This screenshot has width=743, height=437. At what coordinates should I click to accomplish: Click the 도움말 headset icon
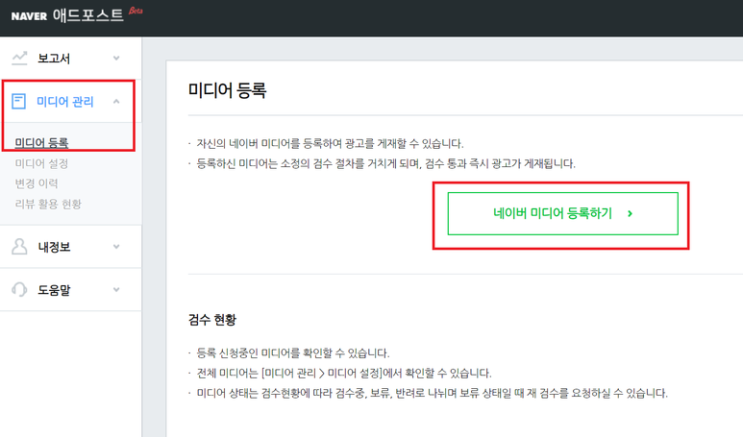pyautogui.click(x=19, y=290)
